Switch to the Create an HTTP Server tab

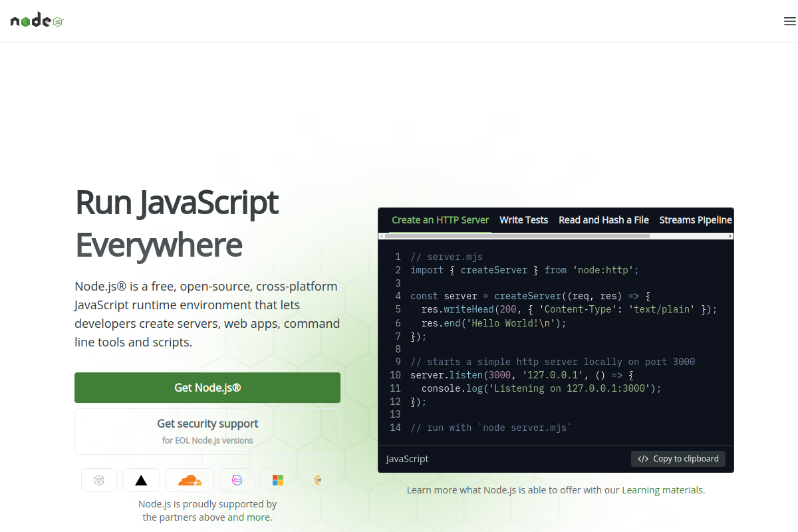click(440, 219)
